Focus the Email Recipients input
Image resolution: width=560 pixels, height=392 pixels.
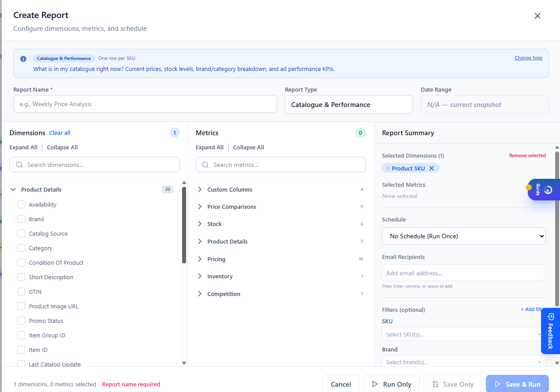[463, 273]
